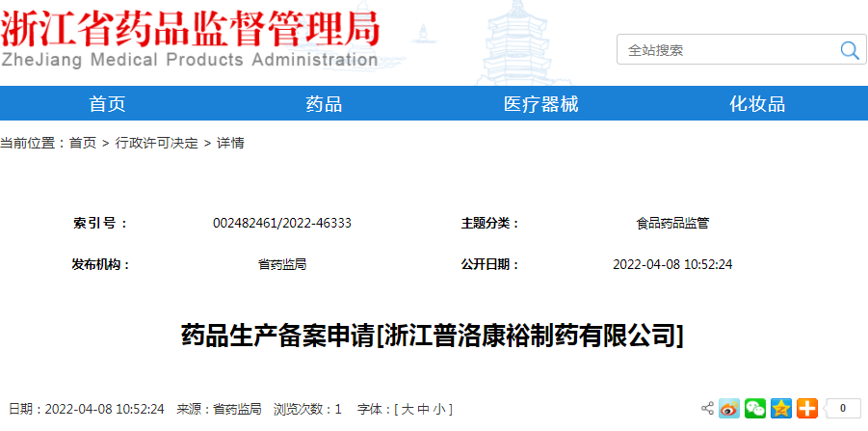The height and width of the screenshot is (431, 868).
Task: Click the 公开日期 label
Action: click(x=490, y=264)
